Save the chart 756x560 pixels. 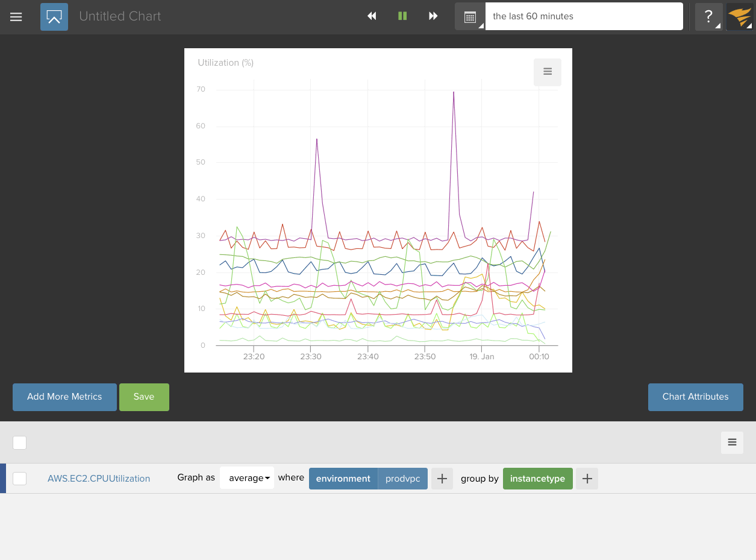coord(144,397)
